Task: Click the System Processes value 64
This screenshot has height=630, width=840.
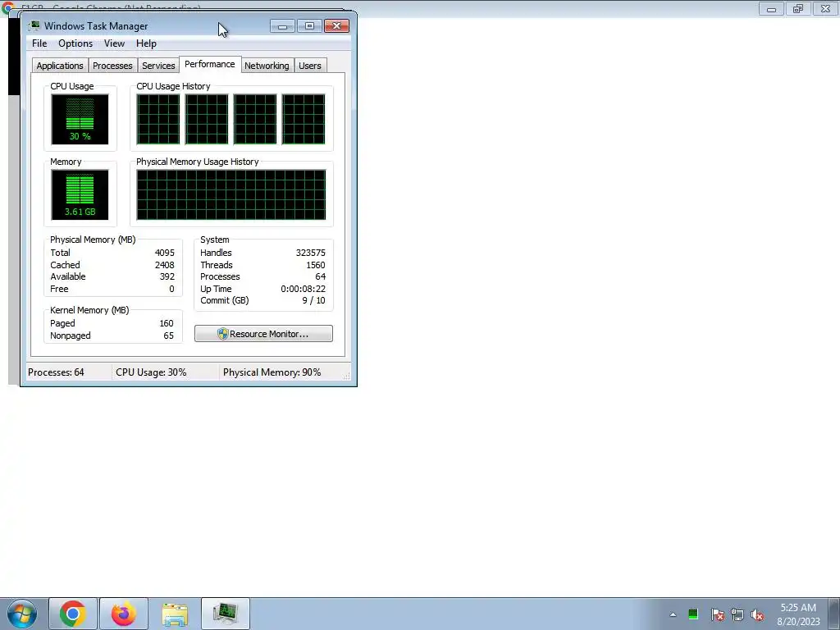Action: click(321, 277)
